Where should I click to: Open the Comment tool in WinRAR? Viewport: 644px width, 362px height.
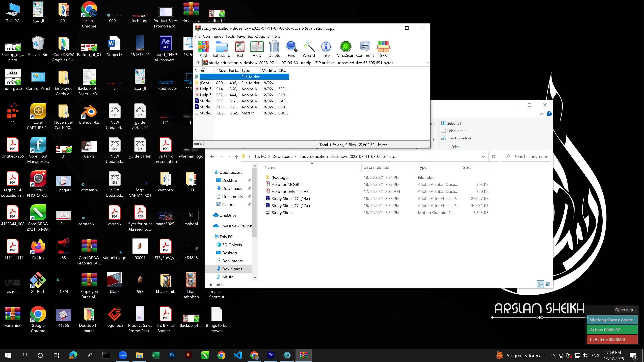coord(365,49)
